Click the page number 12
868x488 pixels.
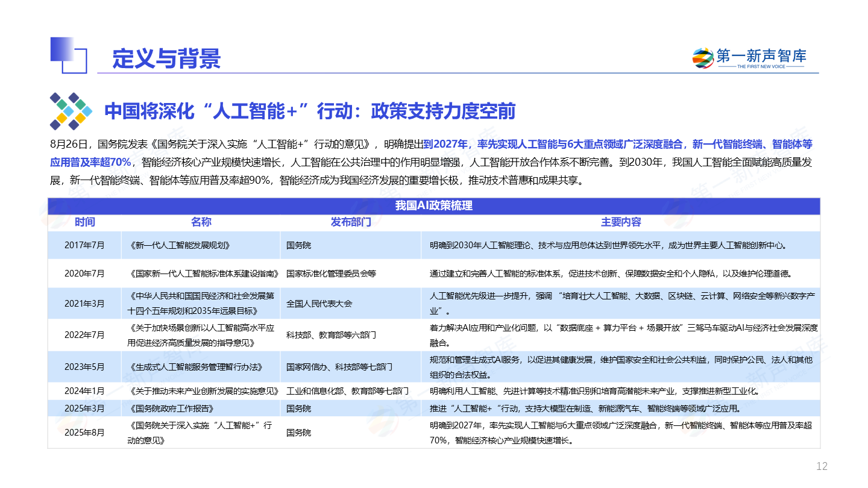821,466
